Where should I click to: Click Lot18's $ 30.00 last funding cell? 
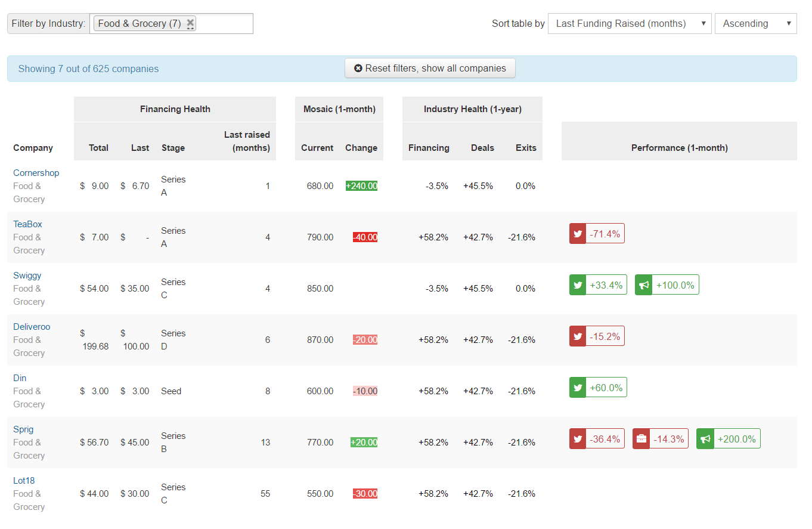click(x=135, y=494)
